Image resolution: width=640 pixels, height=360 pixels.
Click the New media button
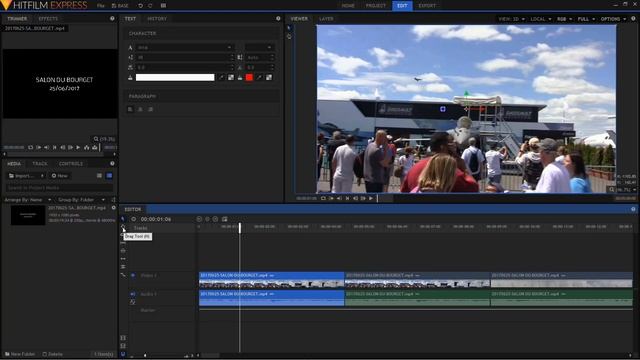60,176
